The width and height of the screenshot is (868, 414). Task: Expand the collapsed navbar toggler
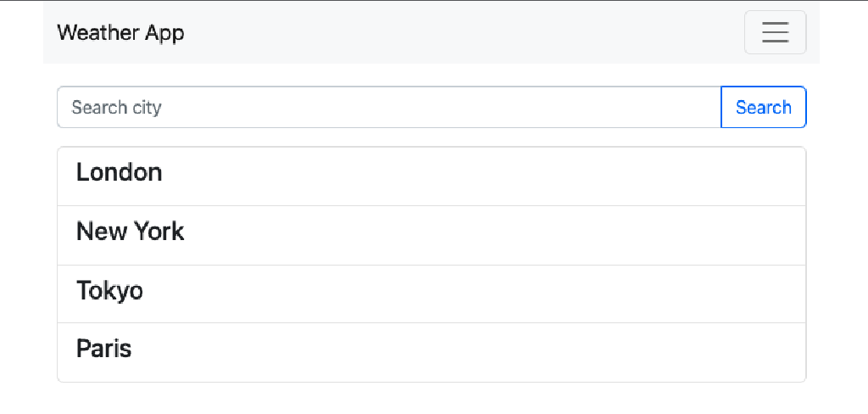tap(775, 32)
